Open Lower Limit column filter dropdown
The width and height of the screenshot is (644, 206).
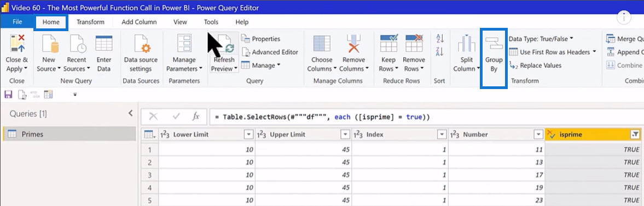pos(248,134)
